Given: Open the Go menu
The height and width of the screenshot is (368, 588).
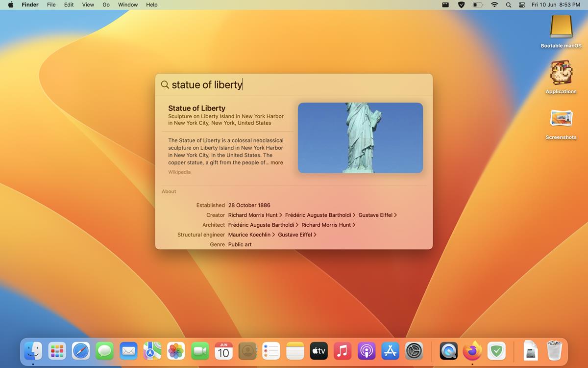Looking at the screenshot, I should (106, 5).
